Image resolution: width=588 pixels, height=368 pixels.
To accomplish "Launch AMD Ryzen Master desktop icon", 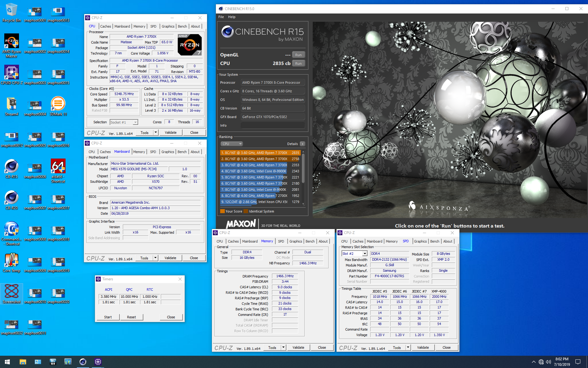I will tap(12, 45).
